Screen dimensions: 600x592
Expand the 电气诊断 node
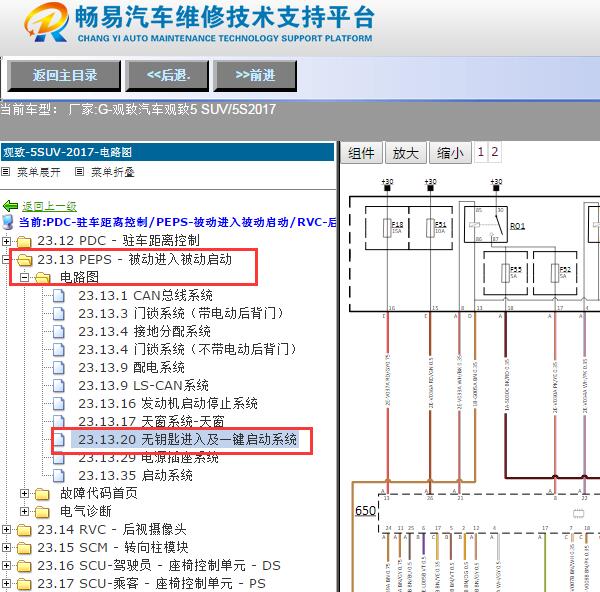[24, 512]
